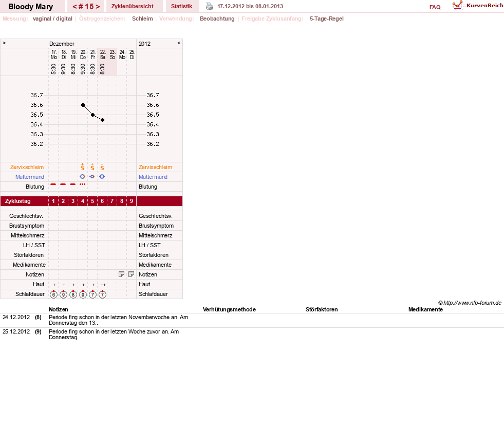
Task: Click the Zyklustag header label
Action: coord(17,201)
